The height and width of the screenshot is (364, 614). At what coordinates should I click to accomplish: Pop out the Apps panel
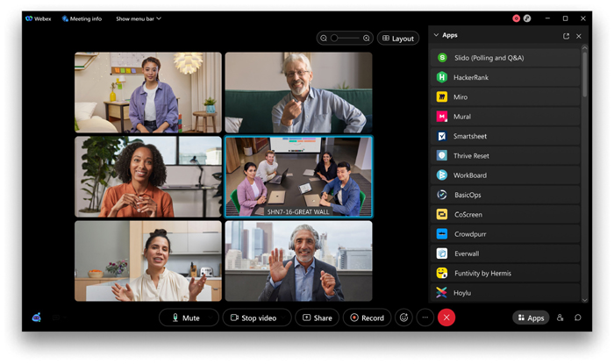[x=566, y=36]
